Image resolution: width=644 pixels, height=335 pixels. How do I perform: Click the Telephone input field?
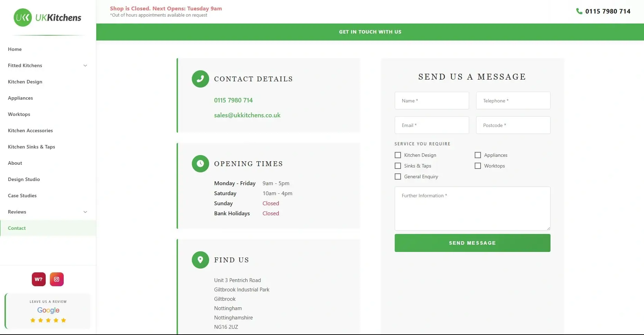(x=513, y=101)
